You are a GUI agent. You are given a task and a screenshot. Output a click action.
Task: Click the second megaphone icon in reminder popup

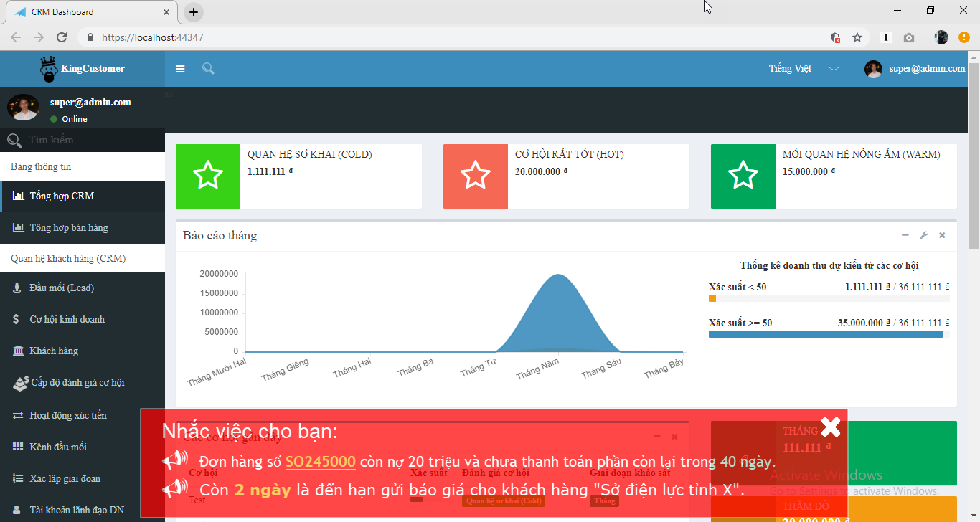(175, 489)
